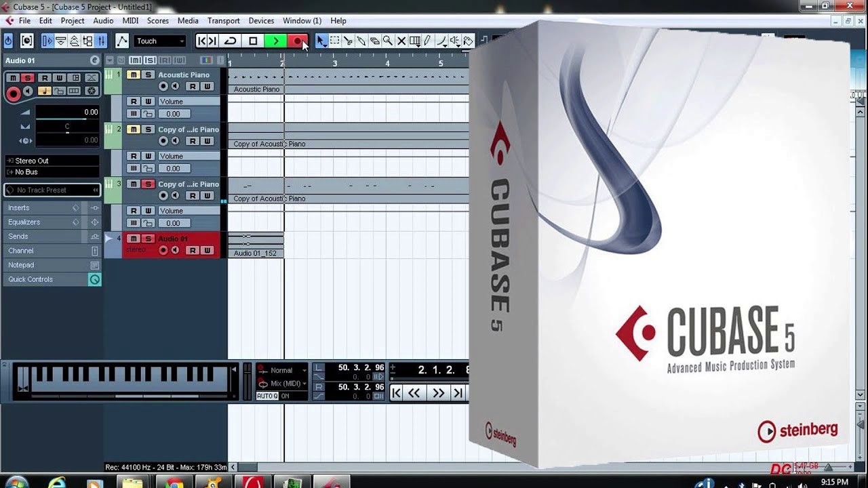The image size is (868, 488).
Task: Enable Read automation on track 2
Action: coord(193,141)
